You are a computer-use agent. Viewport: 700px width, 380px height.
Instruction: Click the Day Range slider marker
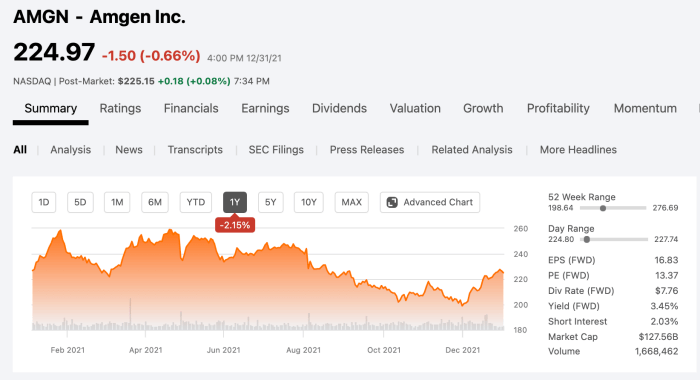click(587, 239)
